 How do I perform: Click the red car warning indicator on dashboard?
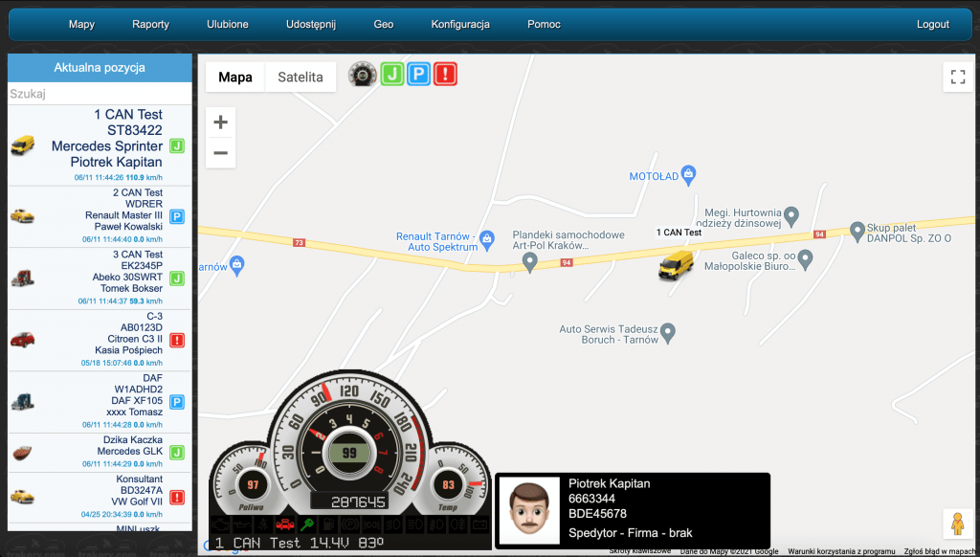[x=285, y=524]
